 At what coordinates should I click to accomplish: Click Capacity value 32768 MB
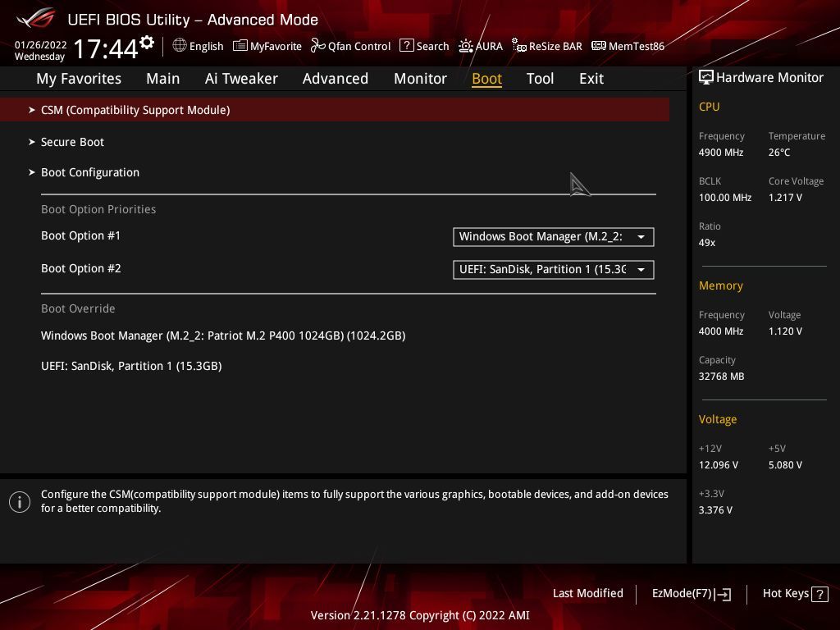722,377
